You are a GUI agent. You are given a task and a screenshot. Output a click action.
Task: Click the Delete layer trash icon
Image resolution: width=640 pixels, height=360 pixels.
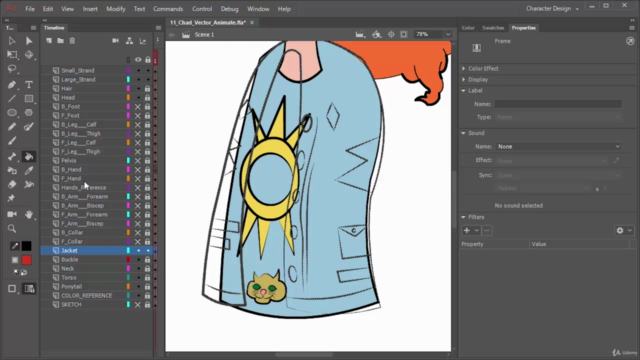pyautogui.click(x=72, y=41)
